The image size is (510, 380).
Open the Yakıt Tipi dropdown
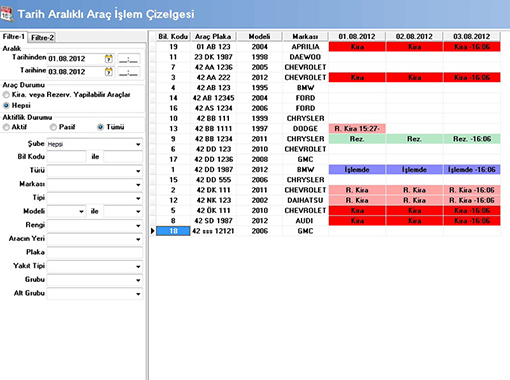[138, 267]
